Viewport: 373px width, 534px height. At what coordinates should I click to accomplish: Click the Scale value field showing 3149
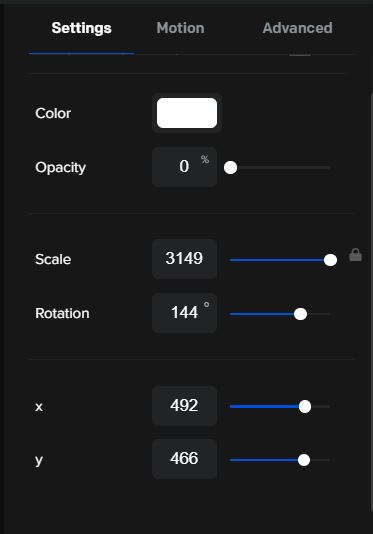184,259
